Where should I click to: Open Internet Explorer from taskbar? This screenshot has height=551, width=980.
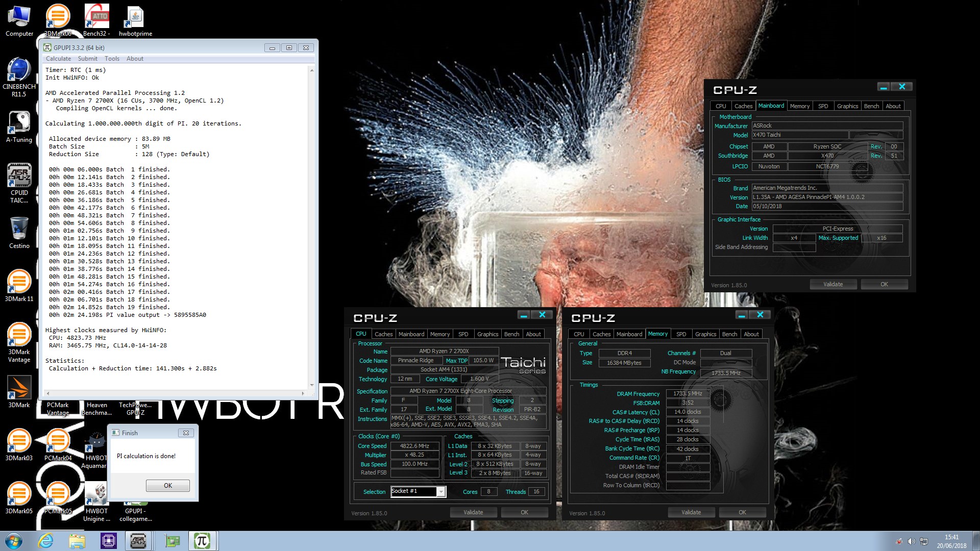click(x=46, y=541)
